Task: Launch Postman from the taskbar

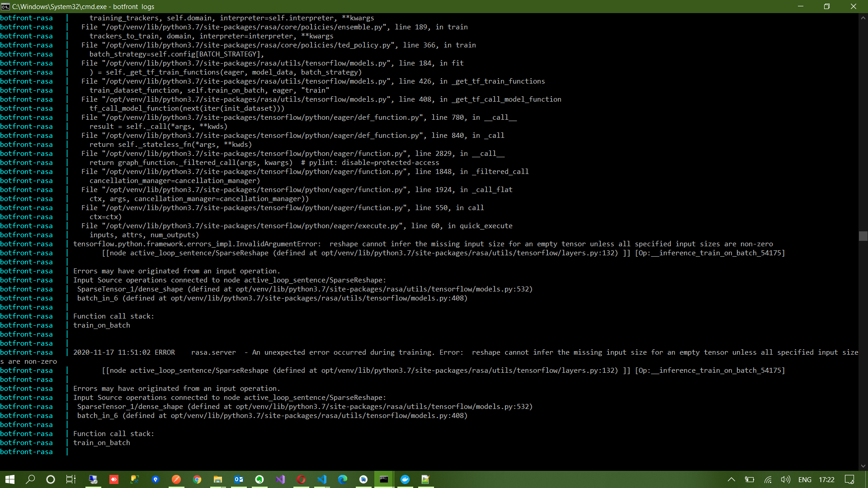Action: click(176, 479)
